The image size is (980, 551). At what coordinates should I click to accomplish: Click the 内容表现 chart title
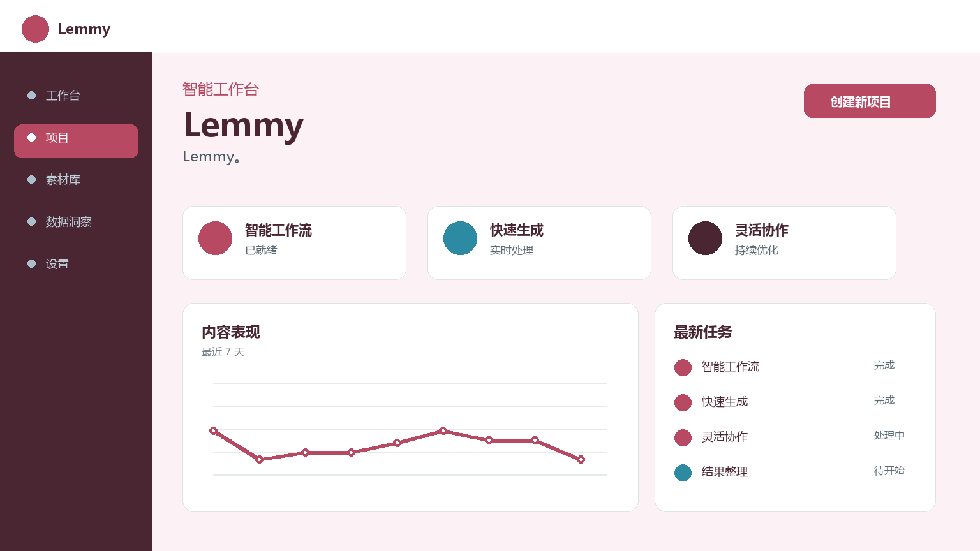tap(231, 332)
